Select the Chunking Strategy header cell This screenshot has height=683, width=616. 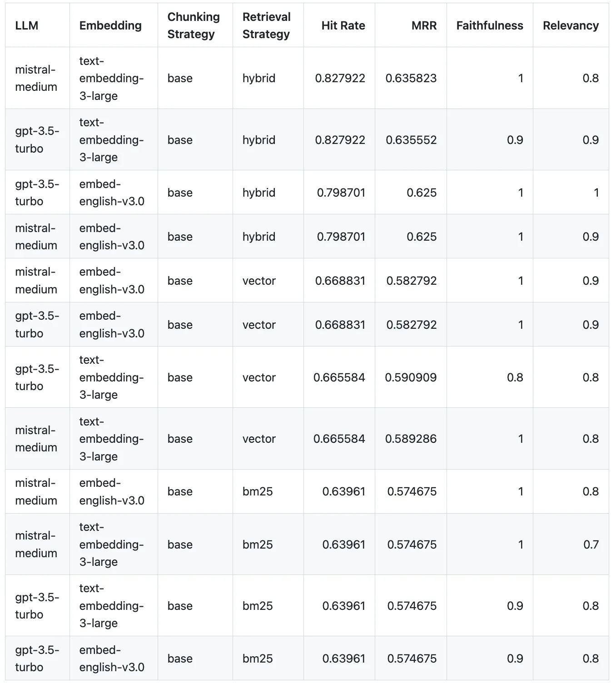click(194, 25)
